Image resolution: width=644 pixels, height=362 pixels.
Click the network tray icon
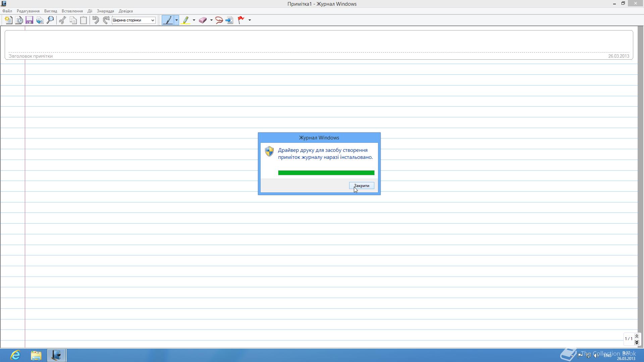click(x=588, y=355)
